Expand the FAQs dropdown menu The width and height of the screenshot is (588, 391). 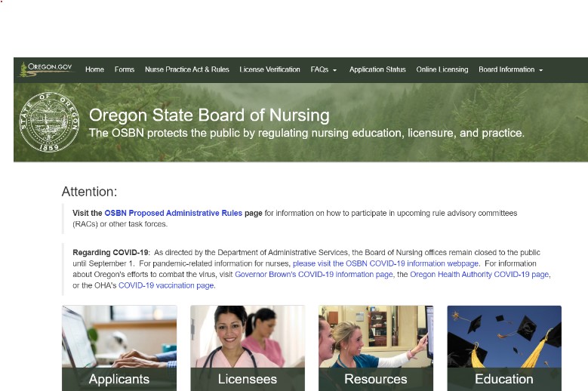point(324,69)
